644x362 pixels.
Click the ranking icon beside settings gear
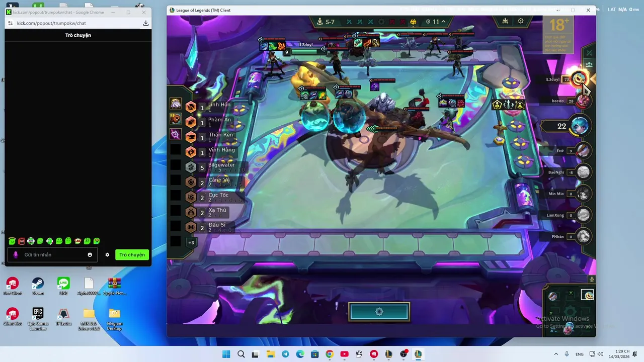(x=505, y=21)
